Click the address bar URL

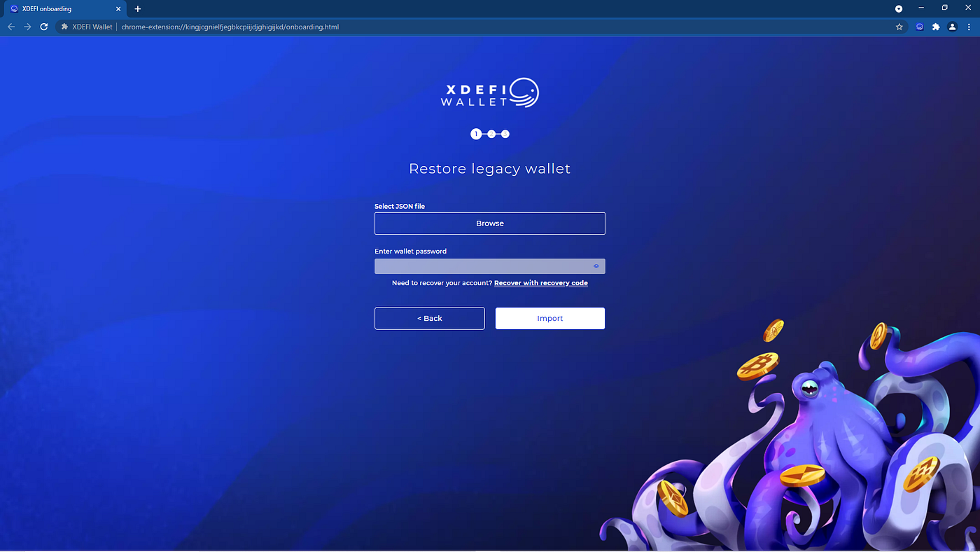(x=230, y=27)
